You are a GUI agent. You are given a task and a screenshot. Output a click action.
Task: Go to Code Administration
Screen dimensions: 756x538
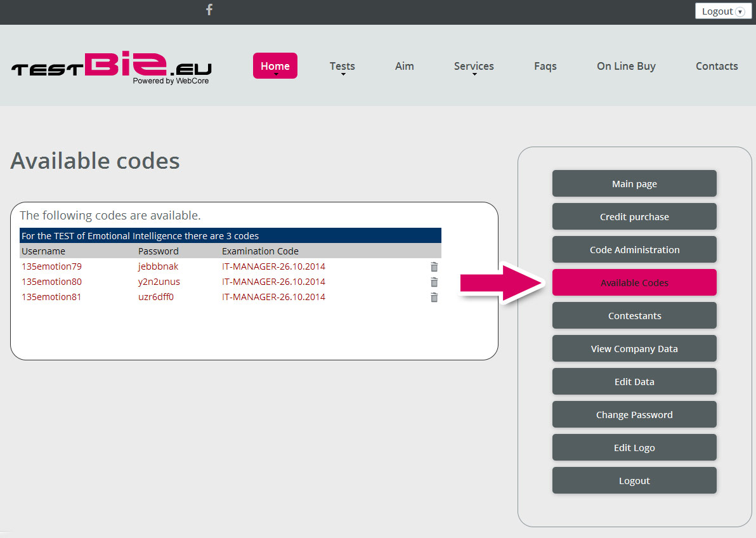[634, 250]
